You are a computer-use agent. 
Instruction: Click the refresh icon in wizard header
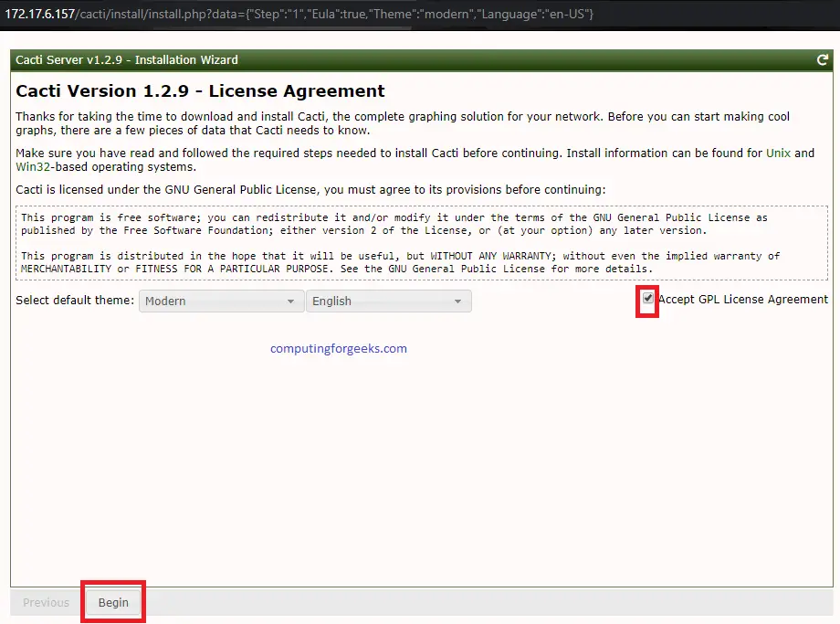click(x=822, y=60)
